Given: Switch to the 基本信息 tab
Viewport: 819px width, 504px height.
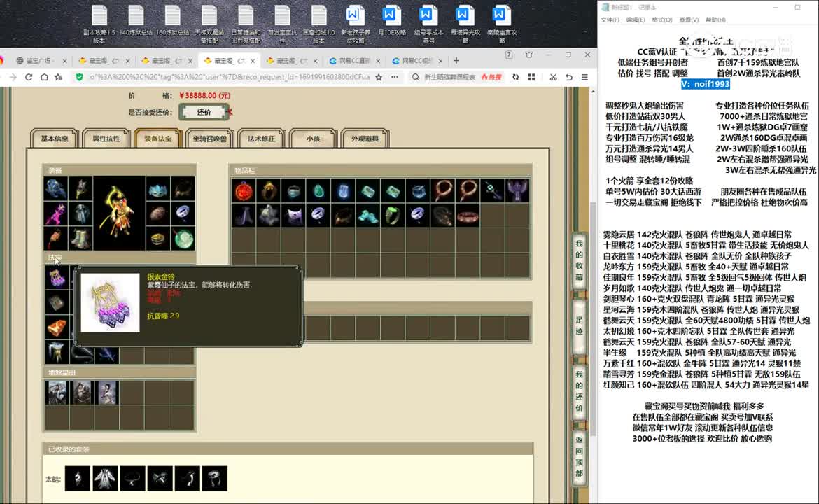Looking at the screenshot, I should click(x=55, y=139).
